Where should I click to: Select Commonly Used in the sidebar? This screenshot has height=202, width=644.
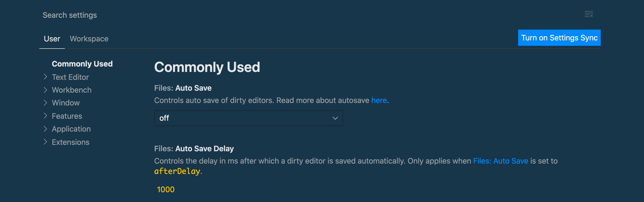(82, 64)
